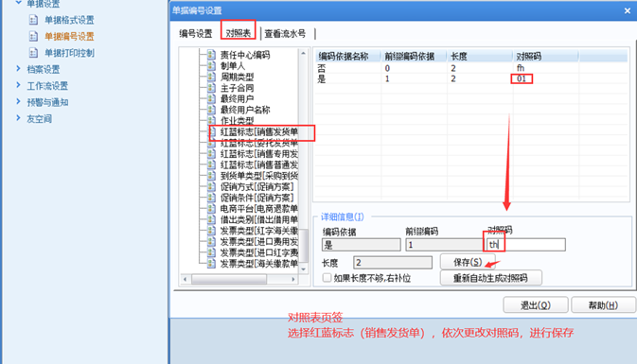Open 单据格式设置 in the sidebar

coord(69,20)
